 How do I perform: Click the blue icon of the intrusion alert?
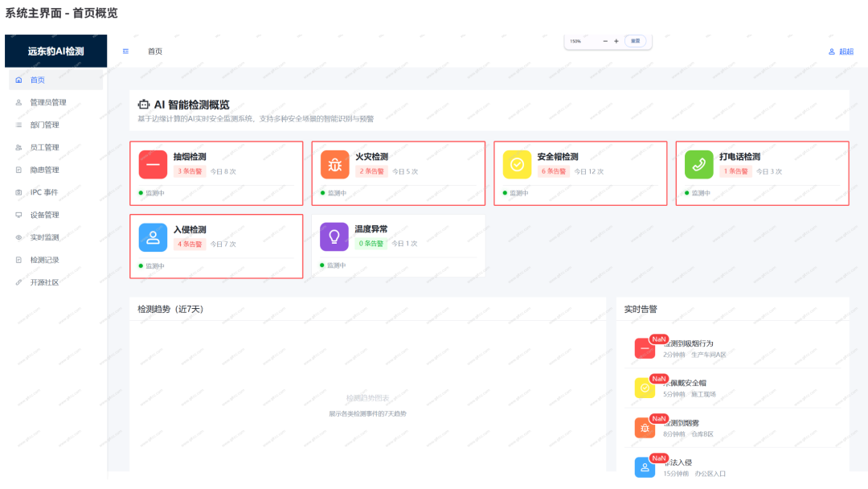(645, 466)
